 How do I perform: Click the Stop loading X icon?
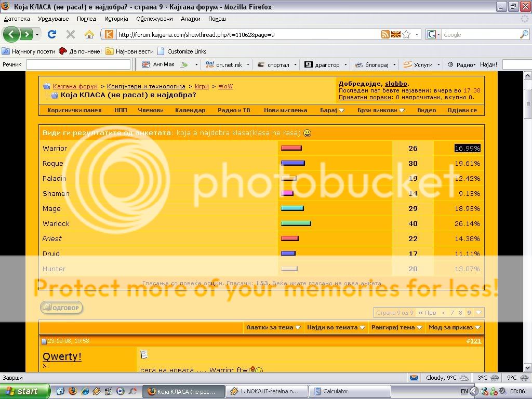71,34
